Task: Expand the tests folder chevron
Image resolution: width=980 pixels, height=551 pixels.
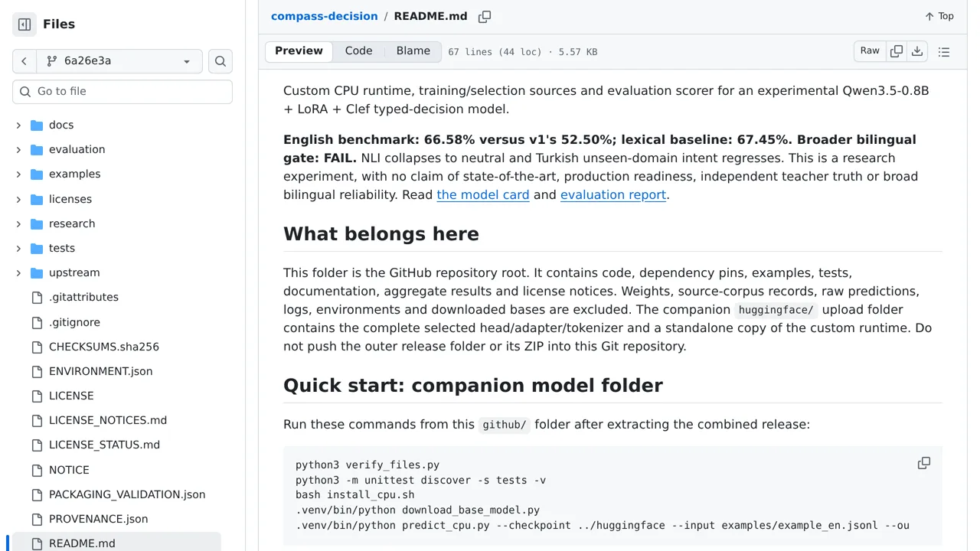Action: click(x=18, y=248)
